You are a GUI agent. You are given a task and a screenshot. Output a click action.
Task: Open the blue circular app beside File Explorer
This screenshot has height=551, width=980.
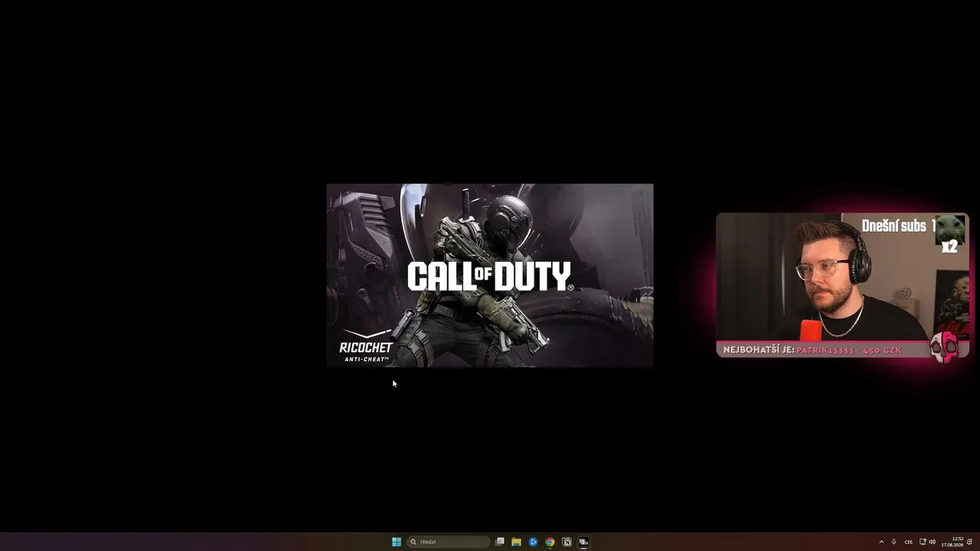click(534, 542)
